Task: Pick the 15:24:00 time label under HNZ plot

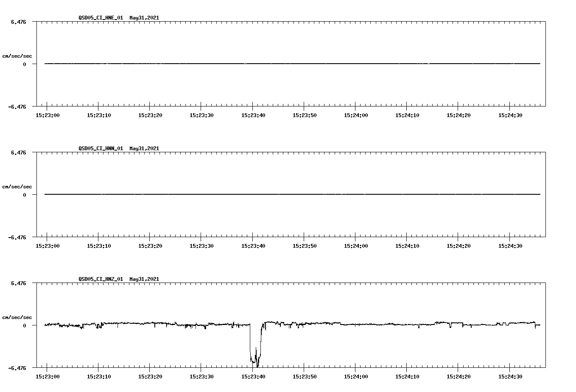Action: click(355, 376)
